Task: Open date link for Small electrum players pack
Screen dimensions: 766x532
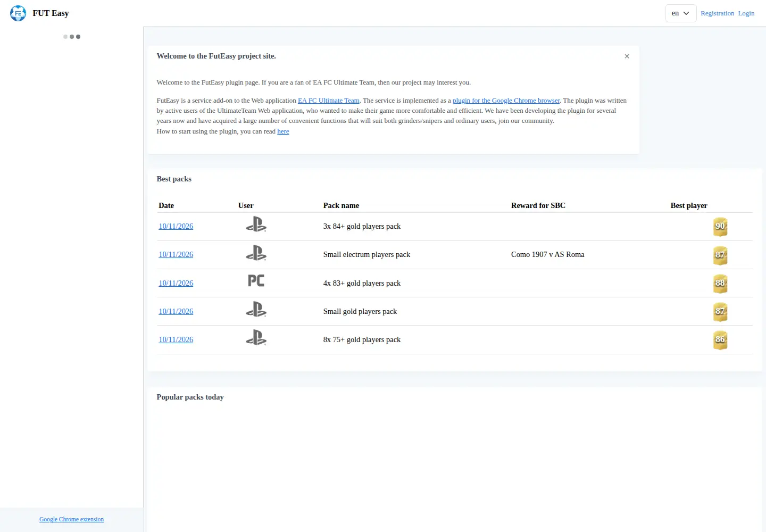Action: coord(176,254)
